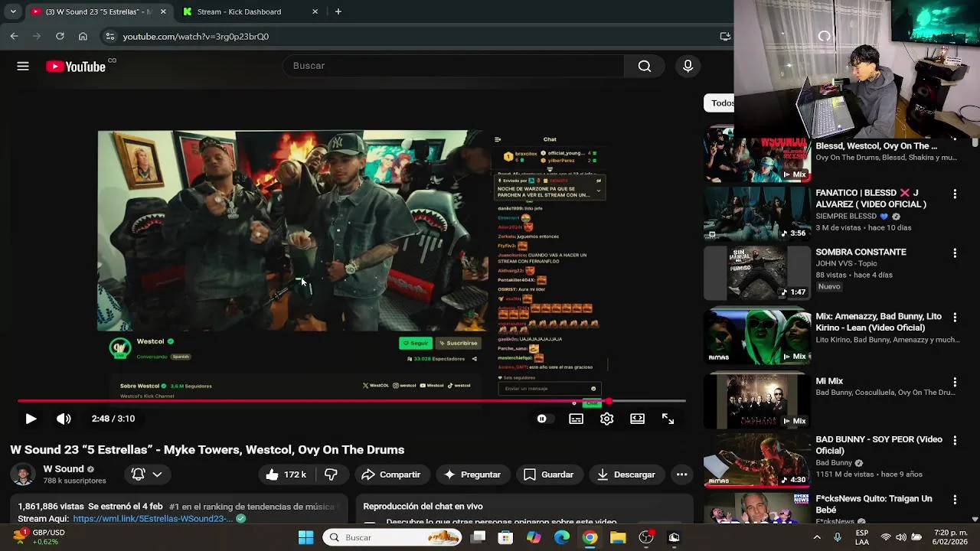Open Blessd, Westcol, Ovy On The mix
The image size is (980, 551).
coord(876,146)
